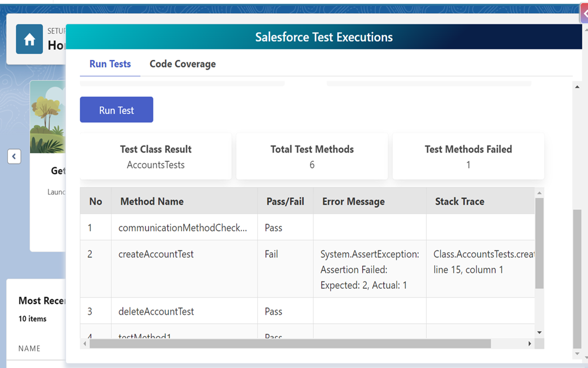
Task: Select the communicationMethodCheck method cell
Action: [184, 228]
